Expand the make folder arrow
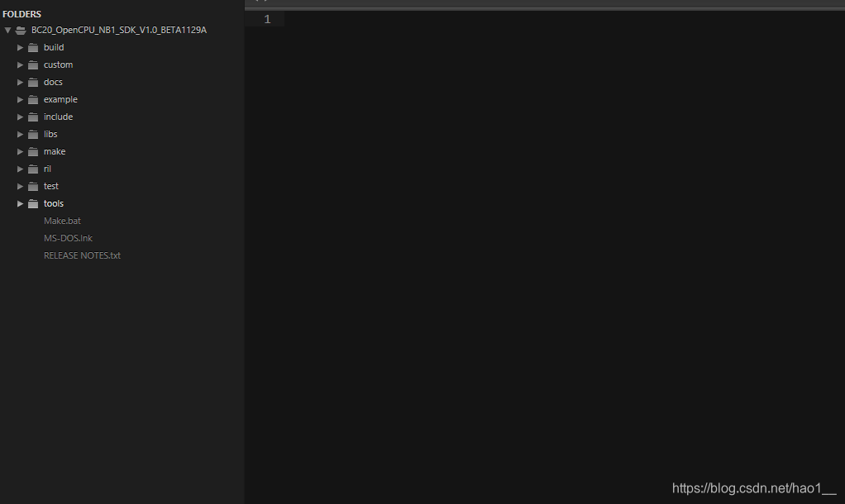This screenshot has height=504, width=845. click(x=20, y=151)
